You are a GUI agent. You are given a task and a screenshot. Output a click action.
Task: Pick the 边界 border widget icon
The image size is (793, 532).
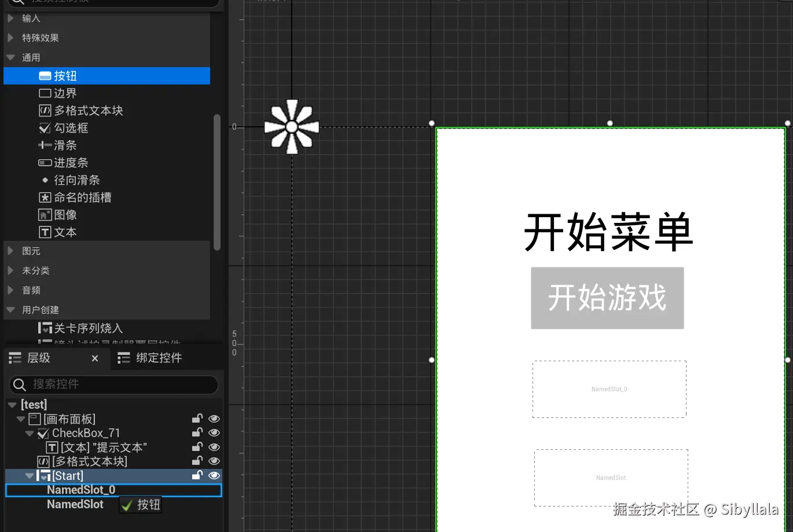(x=45, y=93)
